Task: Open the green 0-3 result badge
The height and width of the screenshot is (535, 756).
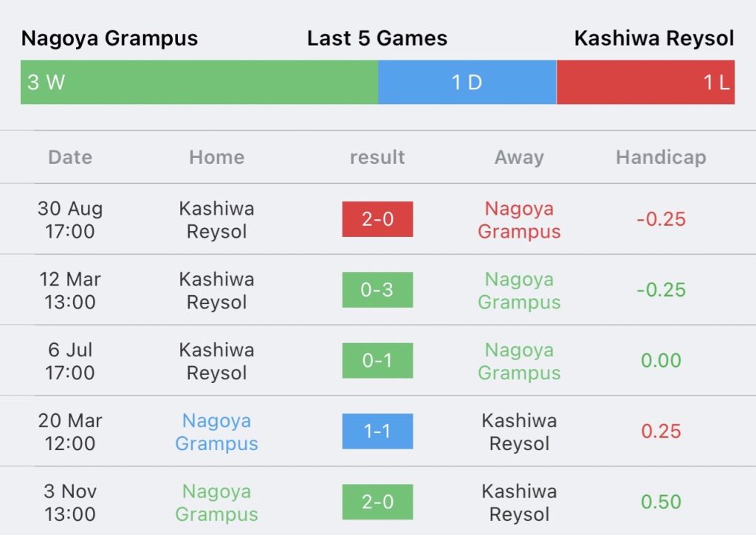Action: (377, 290)
